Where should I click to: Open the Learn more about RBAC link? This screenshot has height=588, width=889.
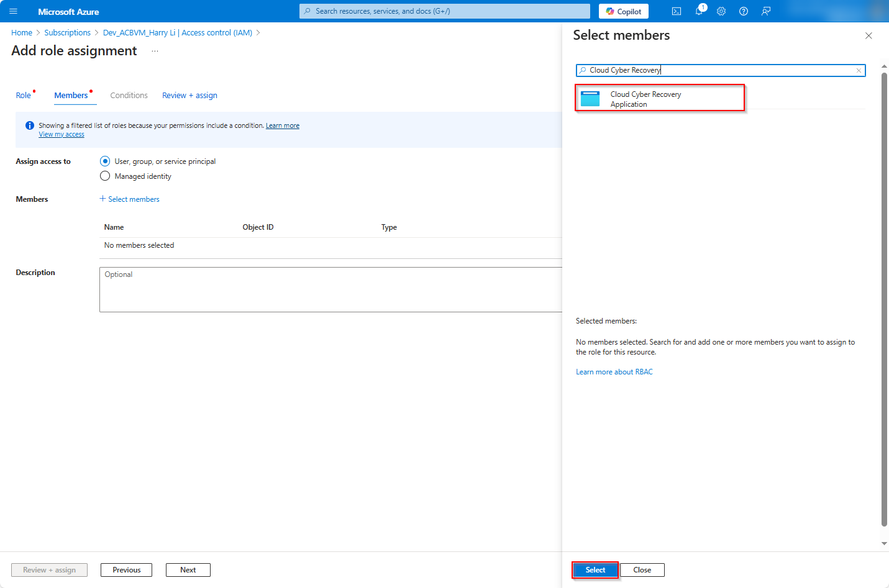click(614, 372)
